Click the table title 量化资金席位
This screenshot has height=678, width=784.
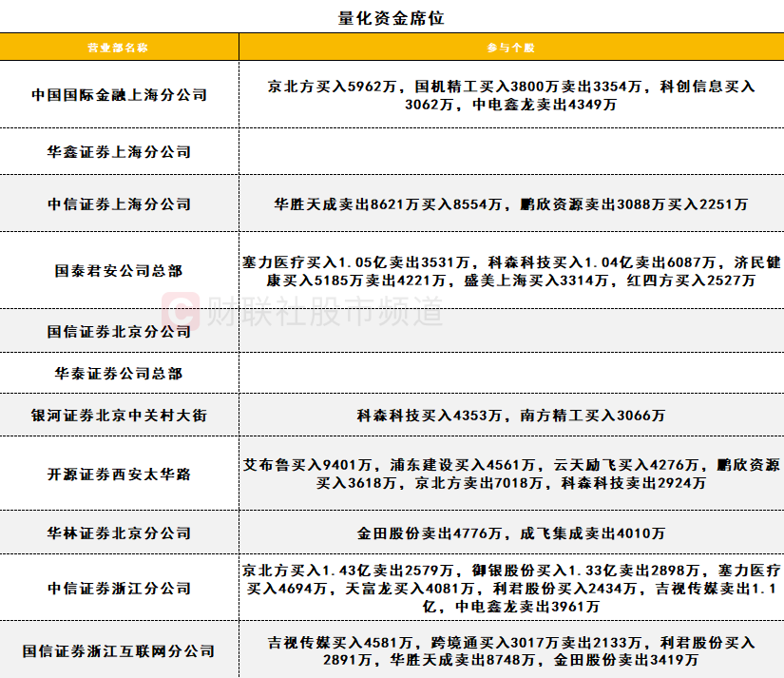pyautogui.click(x=391, y=18)
